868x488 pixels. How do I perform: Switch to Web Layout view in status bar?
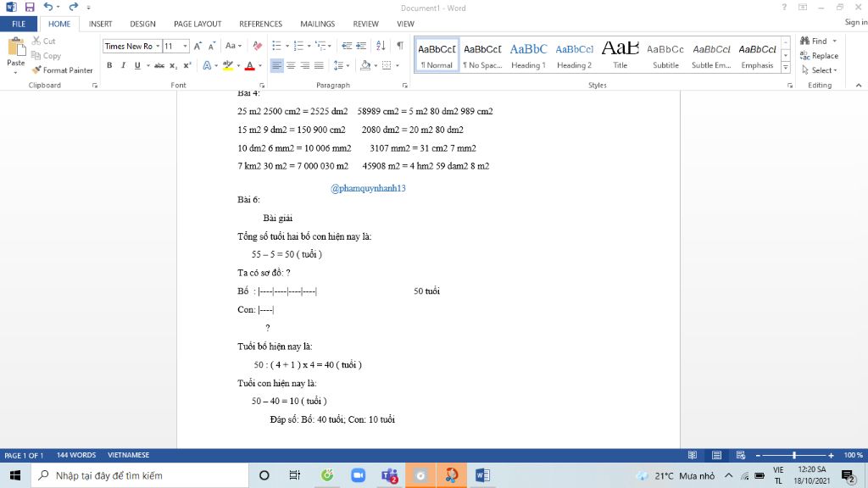click(x=740, y=455)
